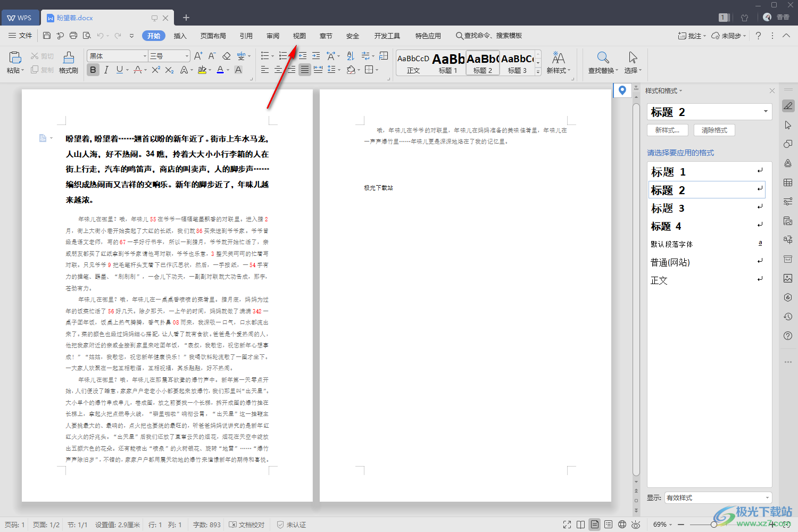Apply superscript formatting
Image resolution: width=798 pixels, height=532 pixels.
(156, 70)
